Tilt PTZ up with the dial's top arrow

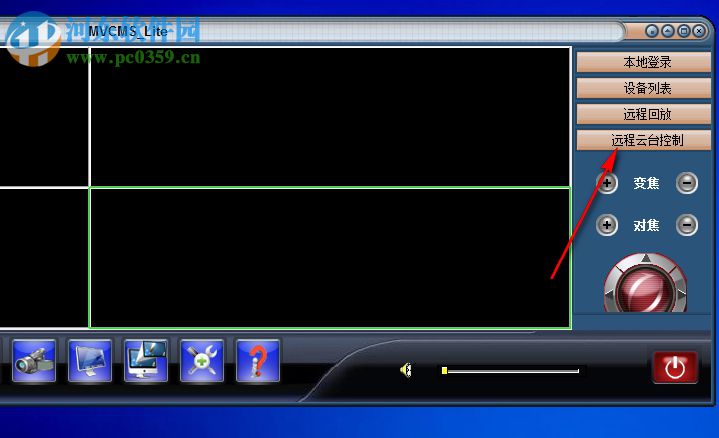click(646, 259)
